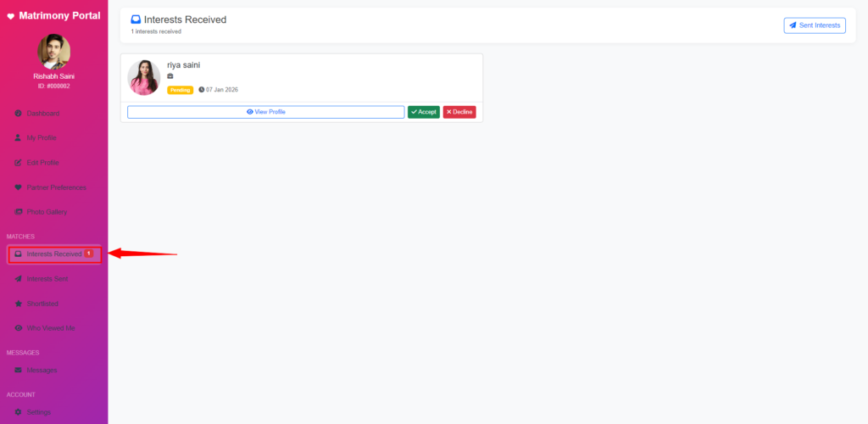Open the Dashboard menu item
The height and width of the screenshot is (424, 868).
[53, 114]
